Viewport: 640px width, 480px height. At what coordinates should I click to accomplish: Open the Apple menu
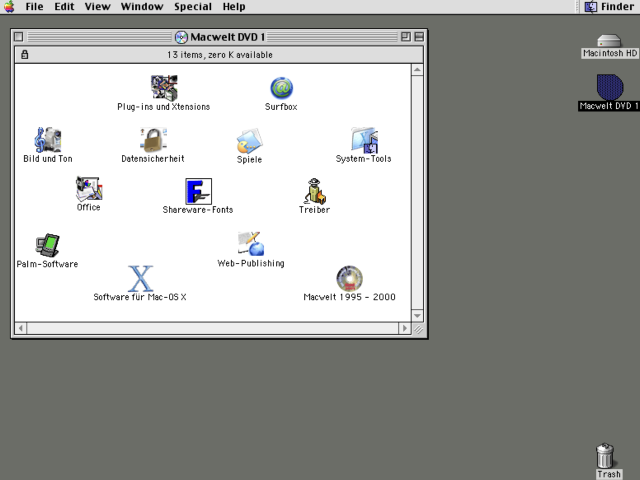9,7
